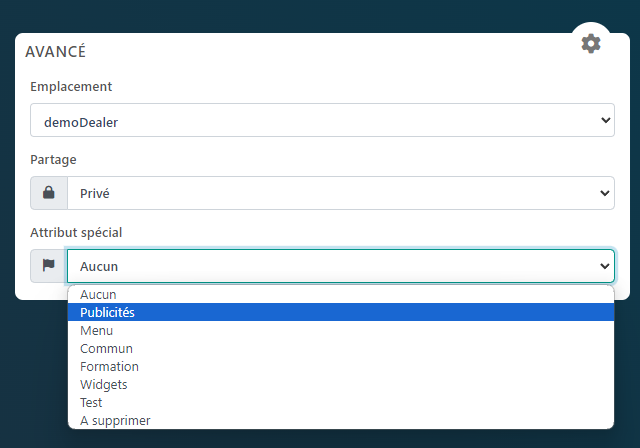
Task: Collapse the Attribut spécial dropdown field
Action: click(340, 266)
